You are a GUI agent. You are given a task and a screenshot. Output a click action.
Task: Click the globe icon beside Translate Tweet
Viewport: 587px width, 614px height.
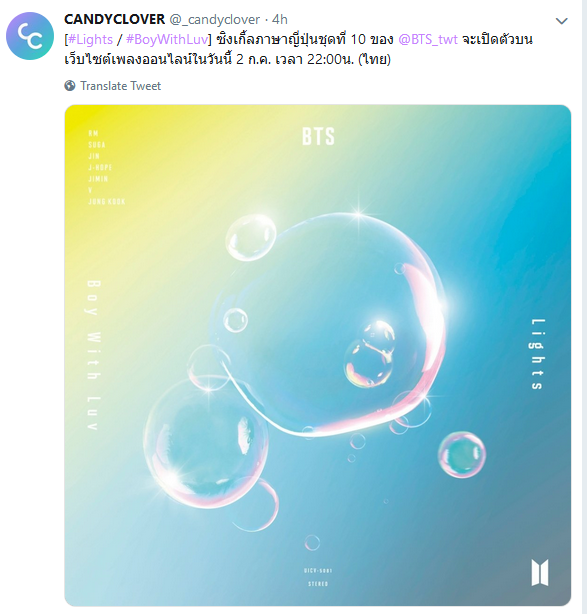[70, 86]
